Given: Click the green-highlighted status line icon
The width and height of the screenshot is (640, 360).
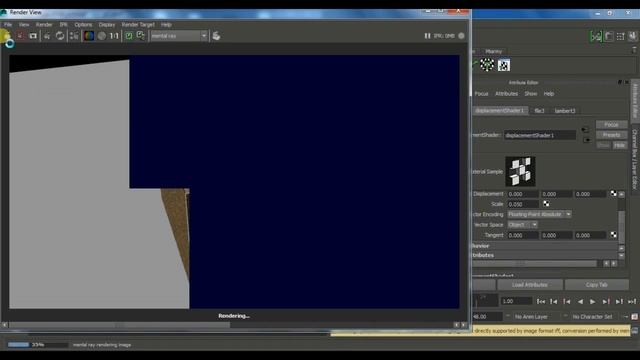Looking at the screenshot, I should (x=596, y=36).
